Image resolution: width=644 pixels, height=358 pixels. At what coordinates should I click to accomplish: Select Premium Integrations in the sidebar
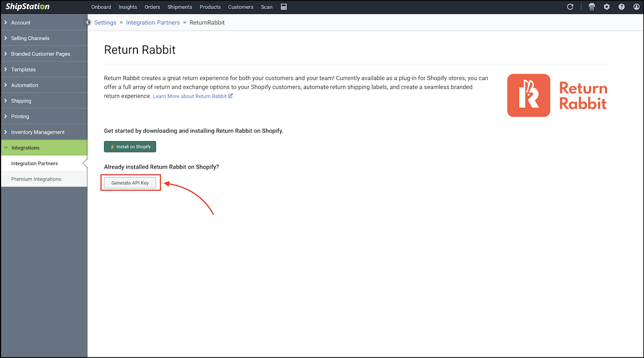pyautogui.click(x=35, y=179)
